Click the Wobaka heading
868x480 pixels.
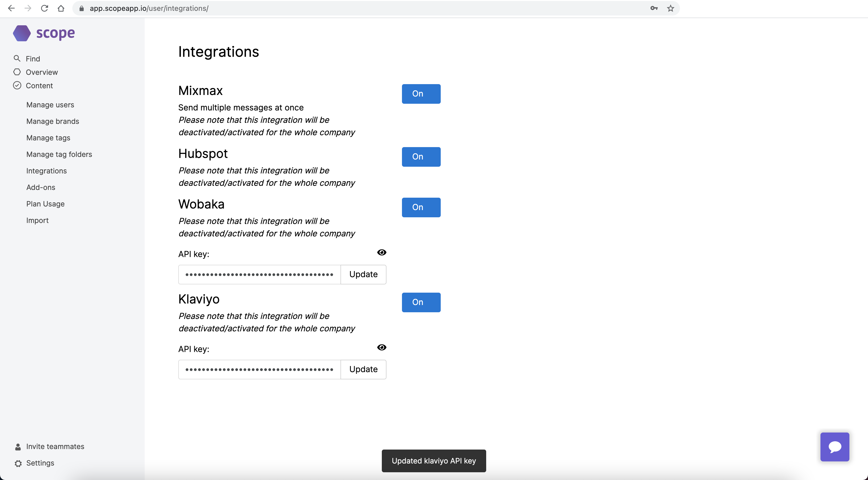click(201, 204)
